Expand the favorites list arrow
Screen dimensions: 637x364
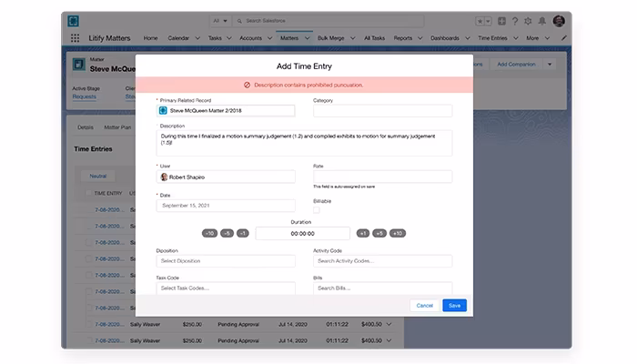[x=488, y=21]
